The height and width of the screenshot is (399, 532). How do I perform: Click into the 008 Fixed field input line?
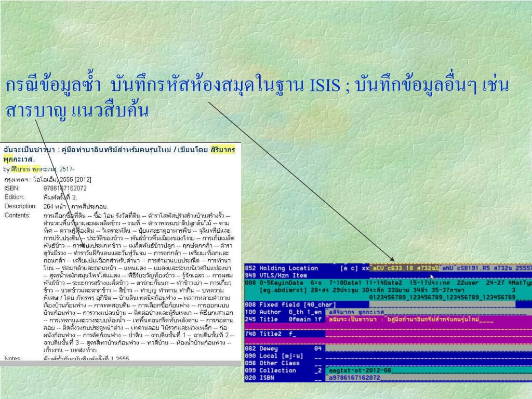click(442, 304)
